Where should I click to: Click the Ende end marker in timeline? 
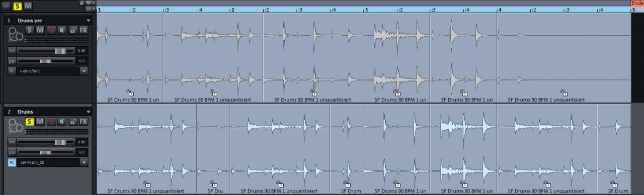pyautogui.click(x=637, y=3)
